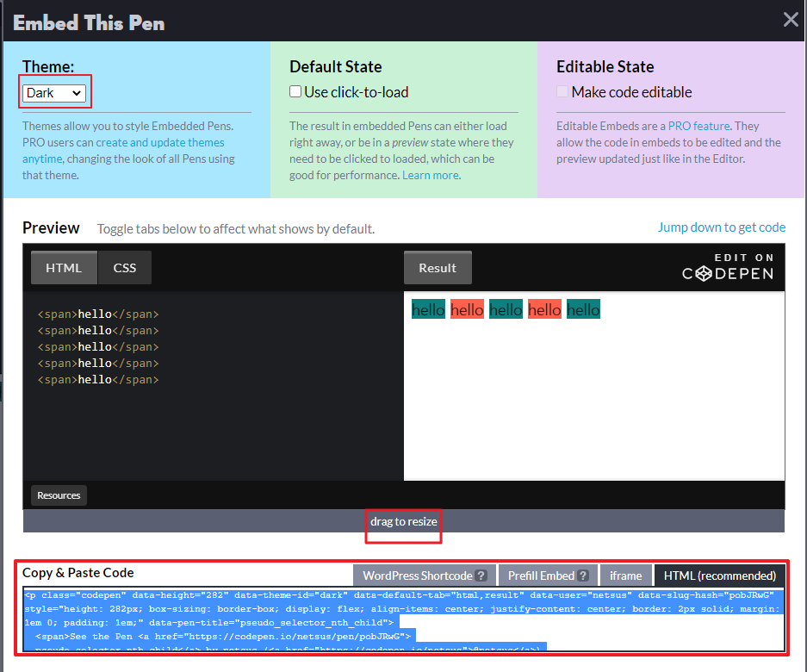Switch to the CSS tab in preview
Viewport: 807px width, 672px height.
pos(125,268)
